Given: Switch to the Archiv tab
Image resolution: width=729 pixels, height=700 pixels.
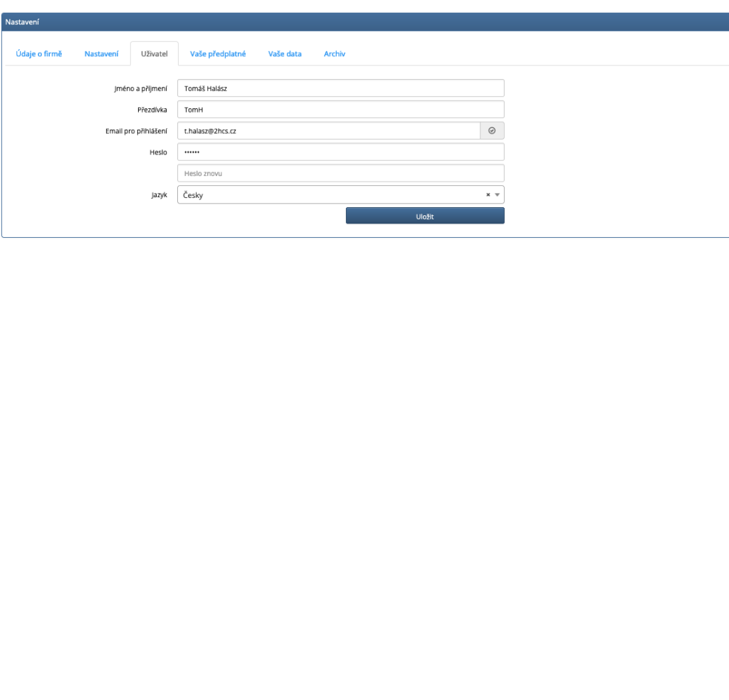Looking at the screenshot, I should (335, 54).
